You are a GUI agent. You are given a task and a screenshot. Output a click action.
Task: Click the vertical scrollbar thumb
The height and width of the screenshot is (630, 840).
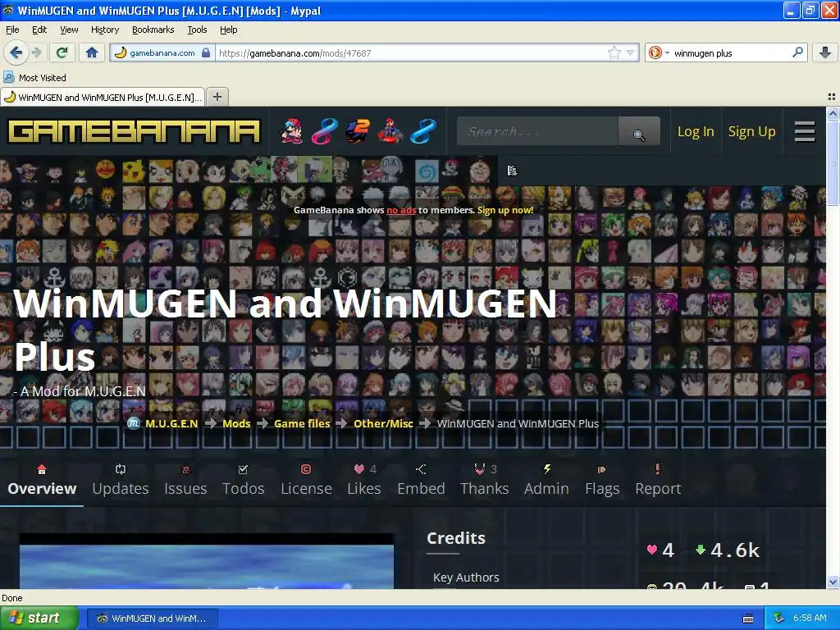(833, 162)
